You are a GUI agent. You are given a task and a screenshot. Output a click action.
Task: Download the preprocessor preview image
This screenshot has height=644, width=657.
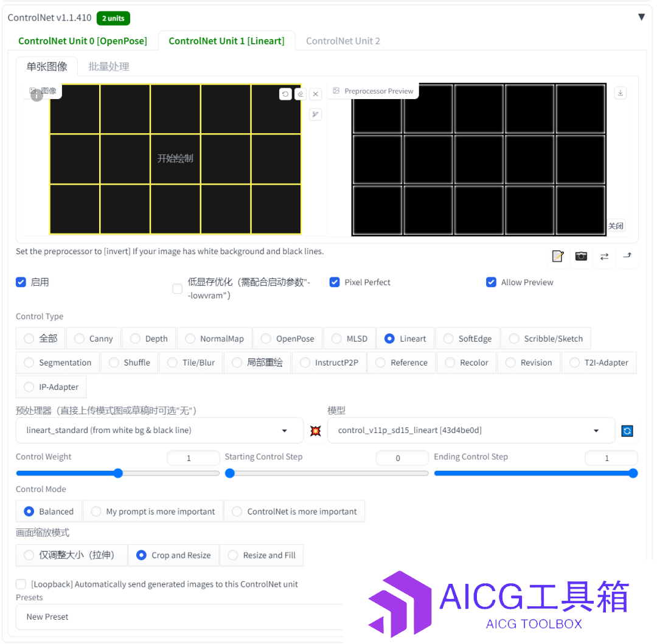(620, 92)
